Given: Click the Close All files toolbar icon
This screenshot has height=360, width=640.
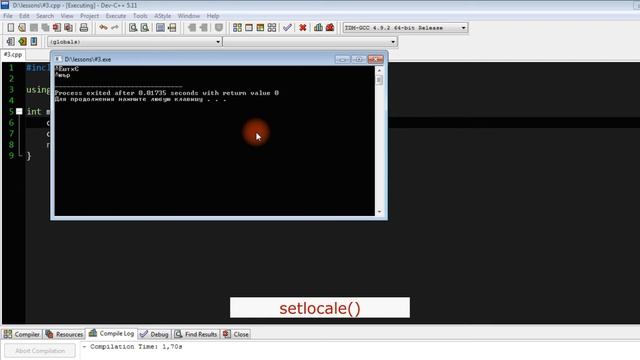Looking at the screenshot, I should (x=69, y=27).
